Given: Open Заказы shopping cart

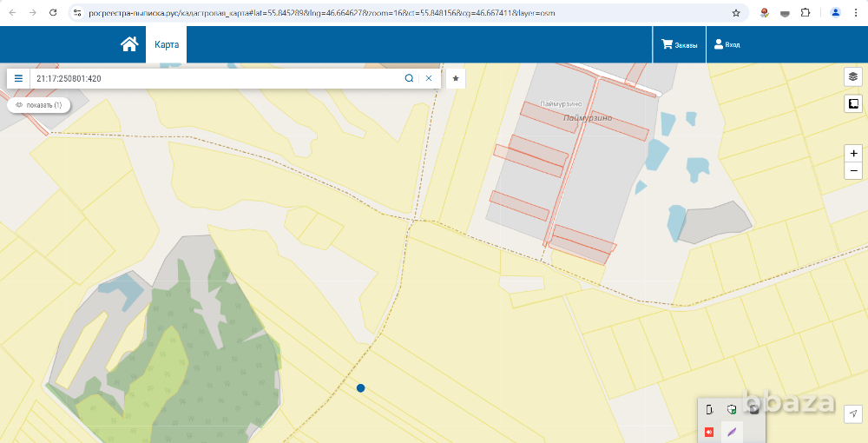Looking at the screenshot, I should [679, 44].
